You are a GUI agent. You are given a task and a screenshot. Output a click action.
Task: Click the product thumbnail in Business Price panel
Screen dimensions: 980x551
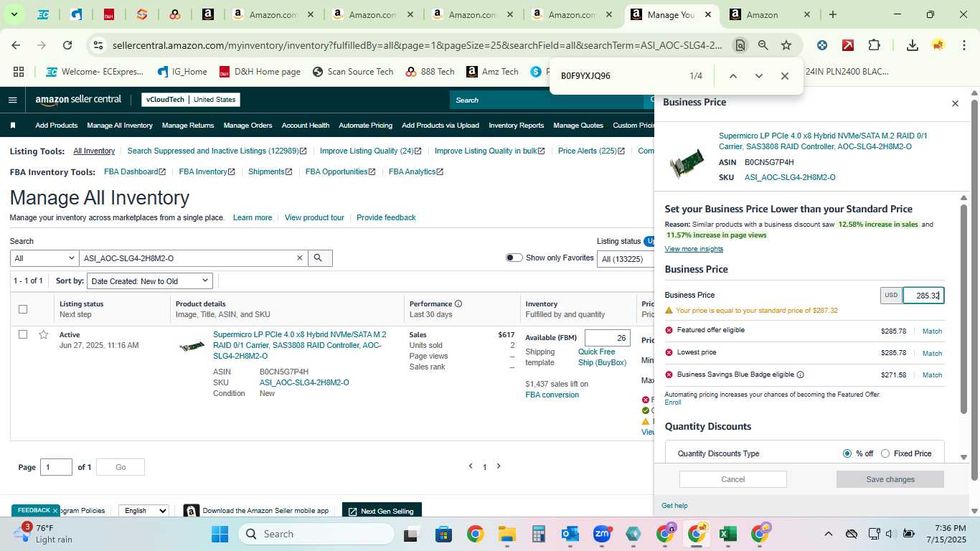pyautogui.click(x=687, y=163)
